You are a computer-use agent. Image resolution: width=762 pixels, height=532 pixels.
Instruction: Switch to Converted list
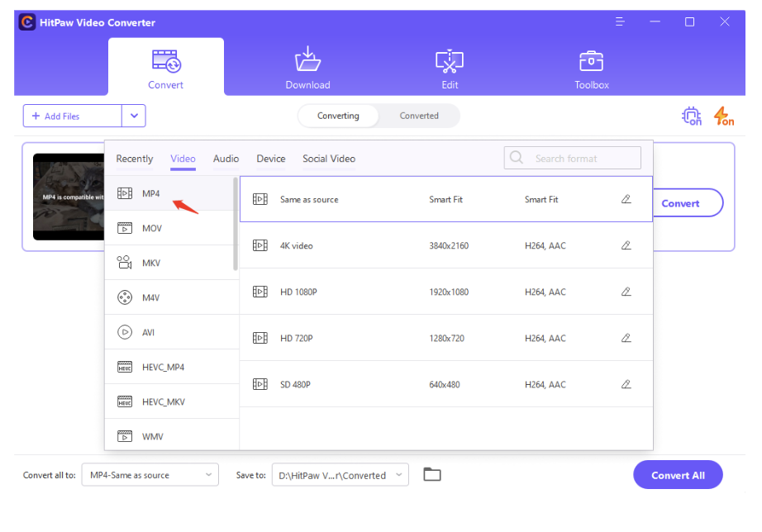tap(419, 116)
